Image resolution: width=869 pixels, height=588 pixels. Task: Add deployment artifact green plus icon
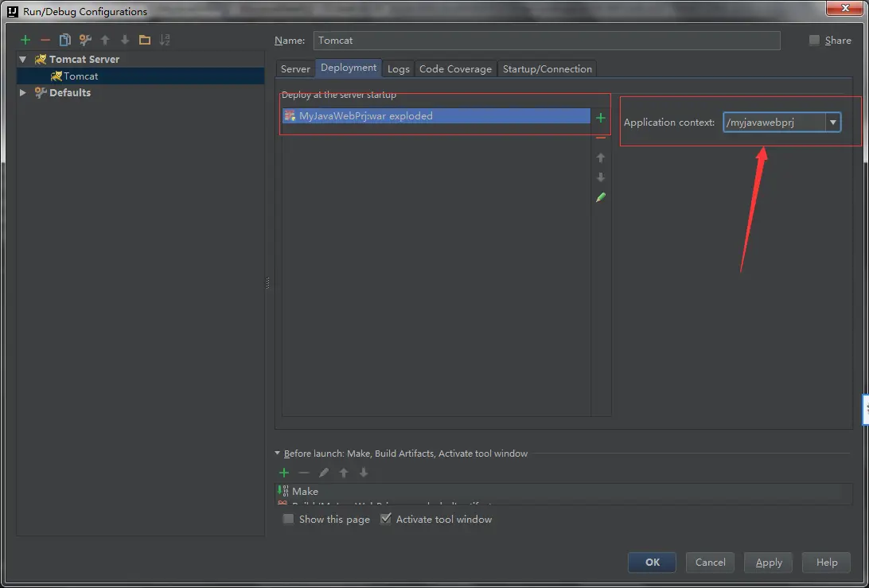[601, 118]
